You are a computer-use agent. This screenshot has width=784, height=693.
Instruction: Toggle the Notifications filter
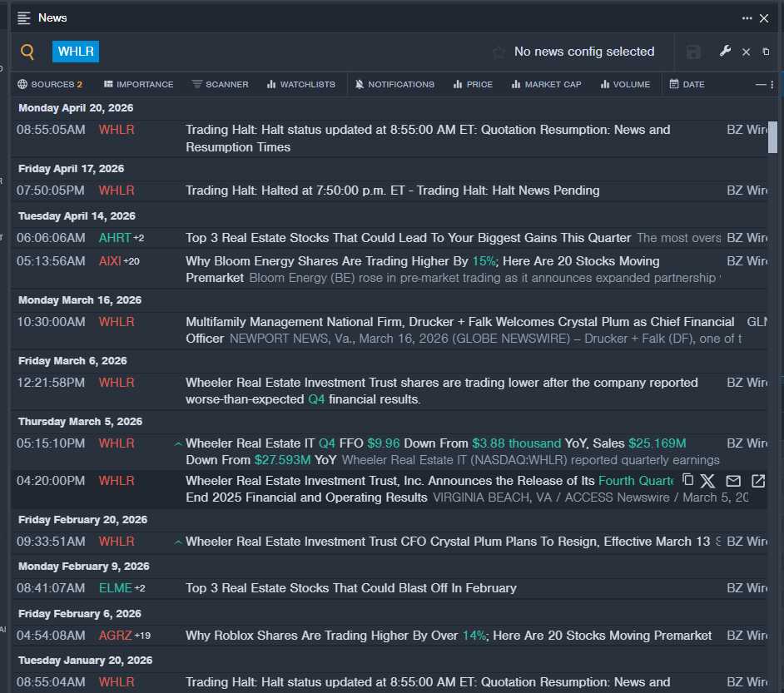click(394, 84)
